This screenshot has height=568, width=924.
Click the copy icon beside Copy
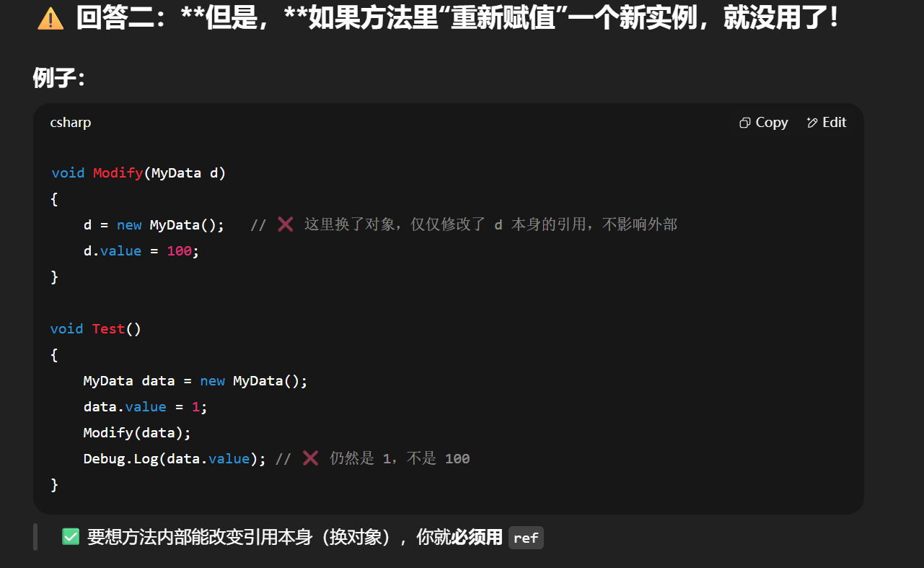(745, 123)
